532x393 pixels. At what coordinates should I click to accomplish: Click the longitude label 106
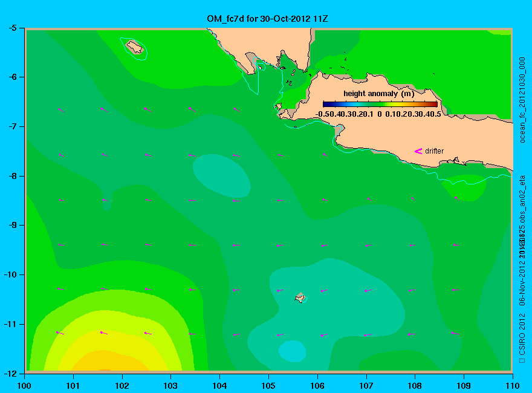(317, 386)
